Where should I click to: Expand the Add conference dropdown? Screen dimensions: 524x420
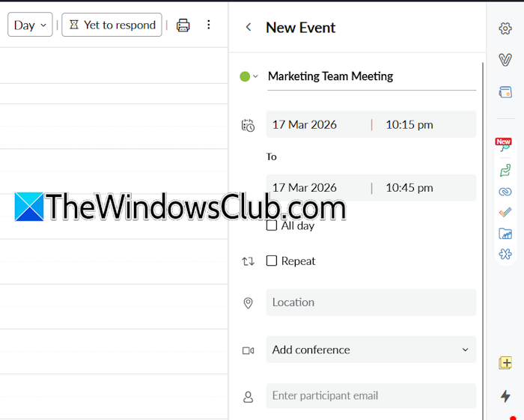(371, 350)
